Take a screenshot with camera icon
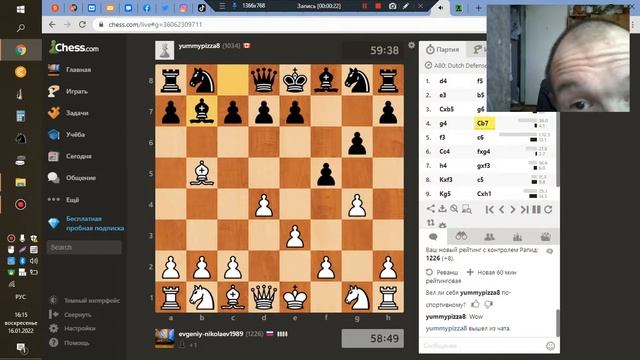 point(392,6)
